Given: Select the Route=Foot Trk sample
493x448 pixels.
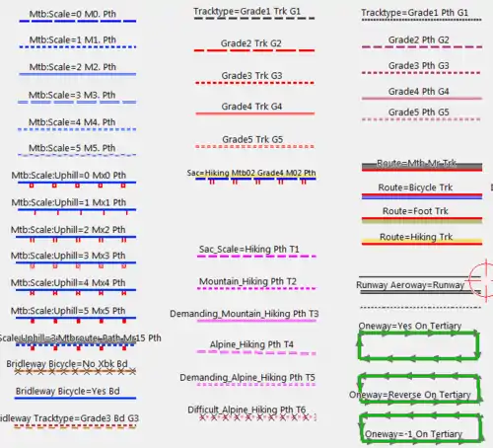Looking at the screenshot, I should pos(422,220).
